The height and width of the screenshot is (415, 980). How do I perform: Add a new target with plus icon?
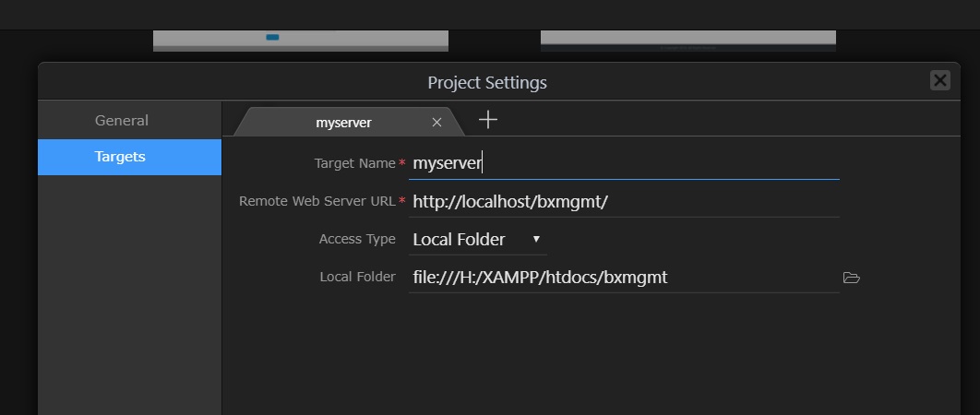pyautogui.click(x=488, y=119)
